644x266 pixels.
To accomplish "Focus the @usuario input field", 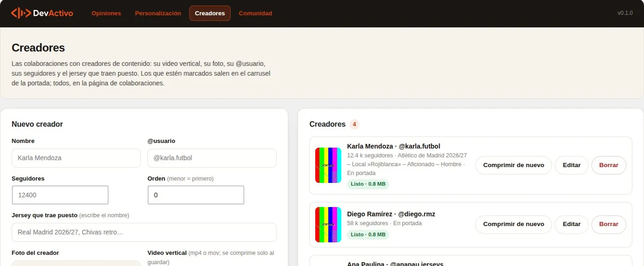I will click(x=212, y=158).
